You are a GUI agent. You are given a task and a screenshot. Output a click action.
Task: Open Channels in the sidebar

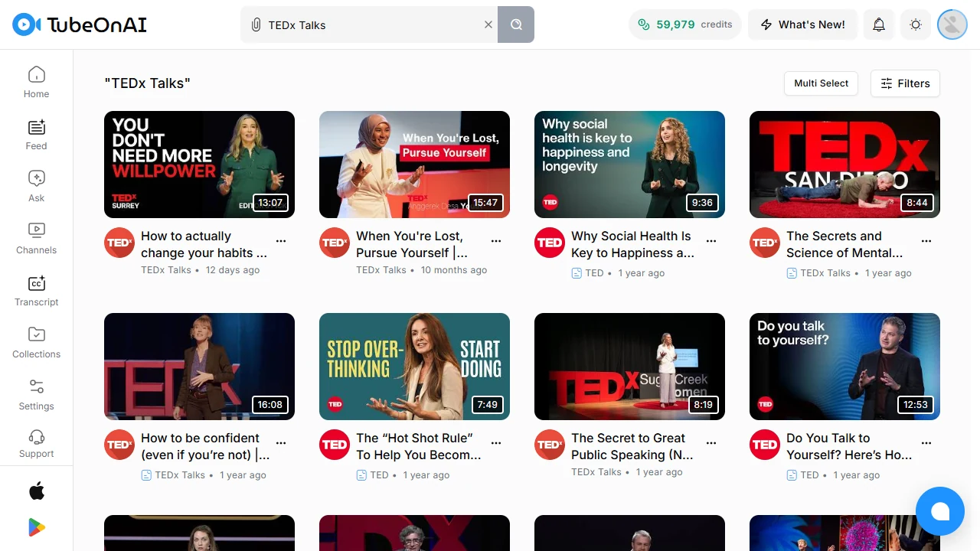[36, 238]
